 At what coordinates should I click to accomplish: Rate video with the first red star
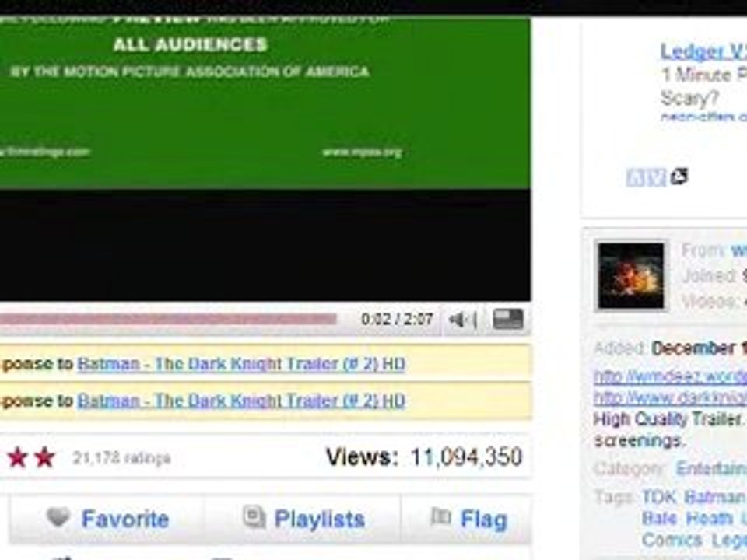coord(18,457)
